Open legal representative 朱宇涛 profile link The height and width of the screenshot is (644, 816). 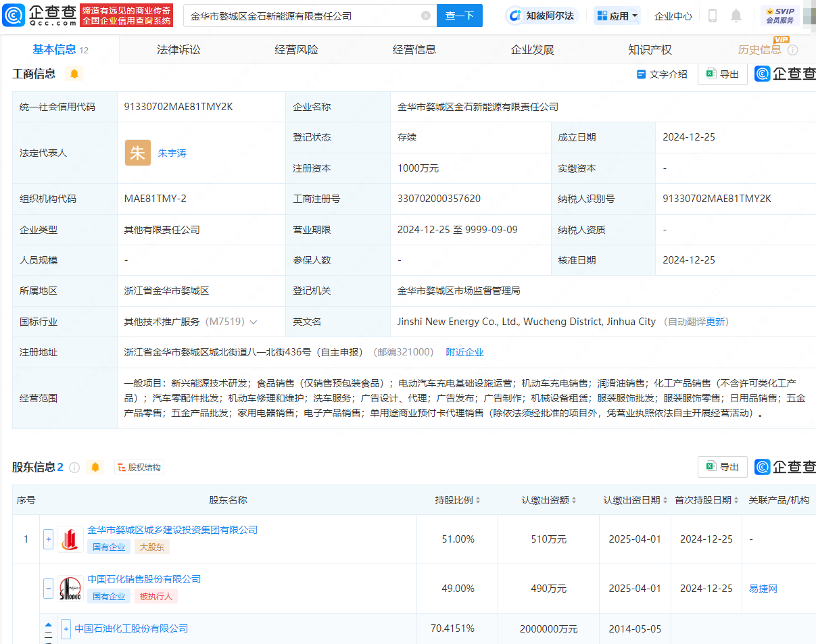tap(172, 153)
